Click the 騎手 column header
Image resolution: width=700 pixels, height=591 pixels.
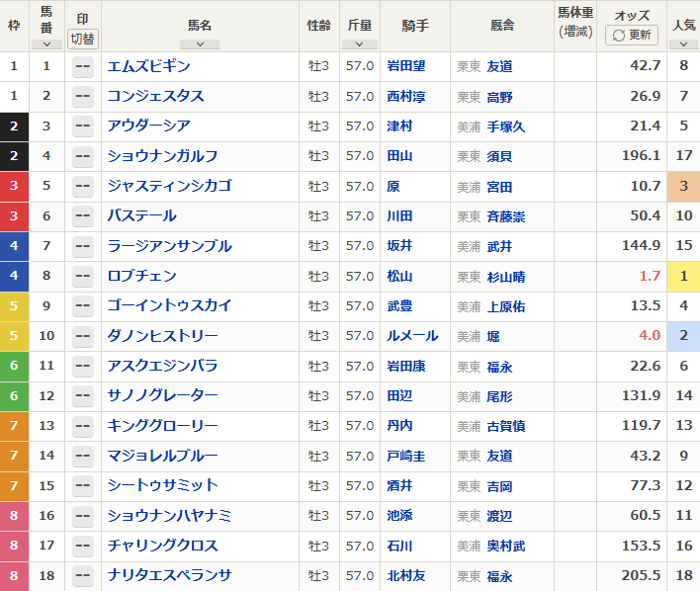(415, 26)
